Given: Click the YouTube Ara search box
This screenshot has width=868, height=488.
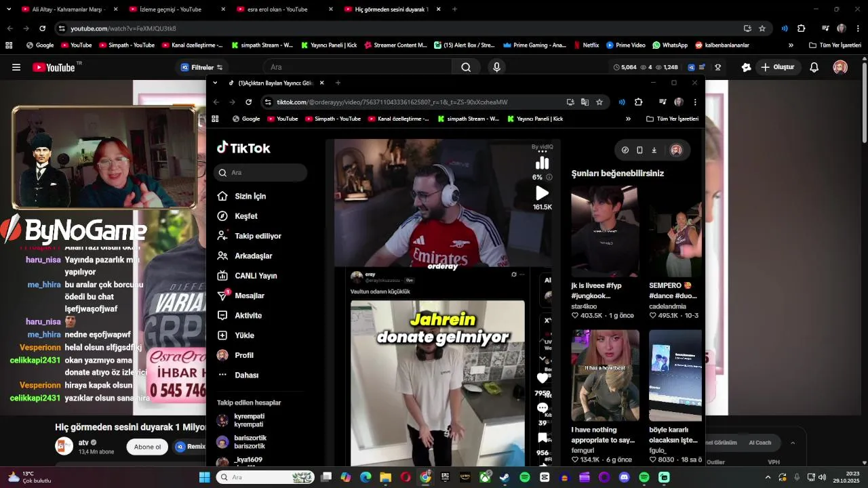Looking at the screenshot, I should click(357, 67).
